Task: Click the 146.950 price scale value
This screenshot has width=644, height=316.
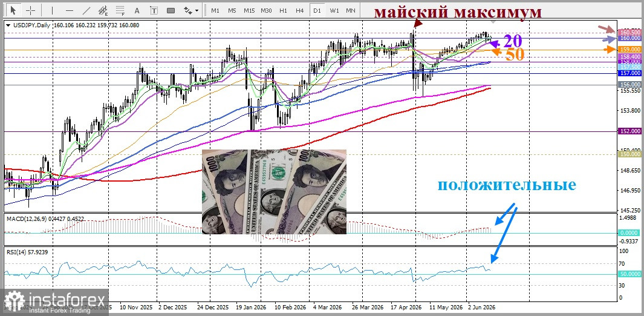Action: coord(630,190)
